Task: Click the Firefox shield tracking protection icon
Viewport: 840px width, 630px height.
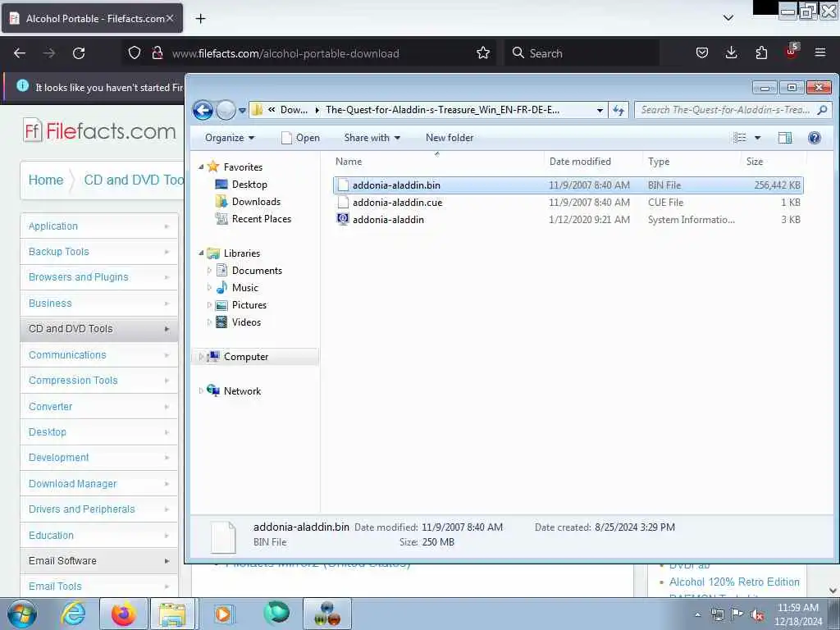Action: point(135,53)
